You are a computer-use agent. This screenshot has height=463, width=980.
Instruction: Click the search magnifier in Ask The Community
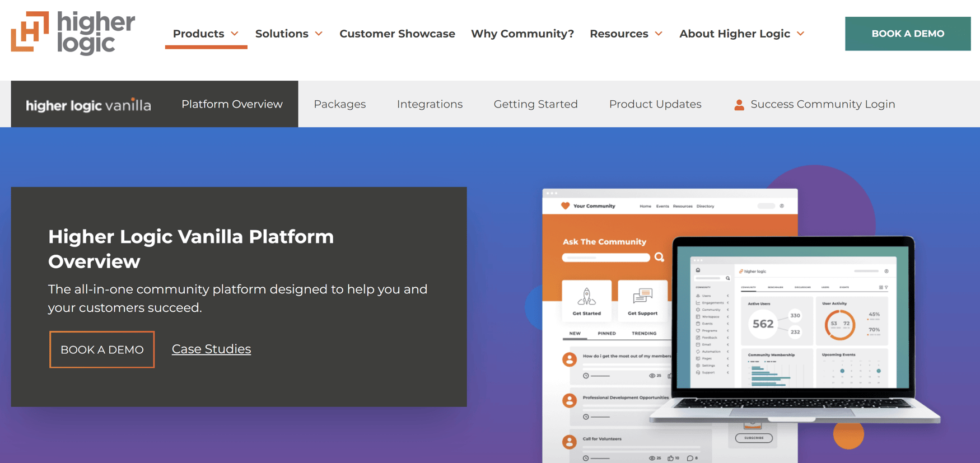pyautogui.click(x=659, y=257)
